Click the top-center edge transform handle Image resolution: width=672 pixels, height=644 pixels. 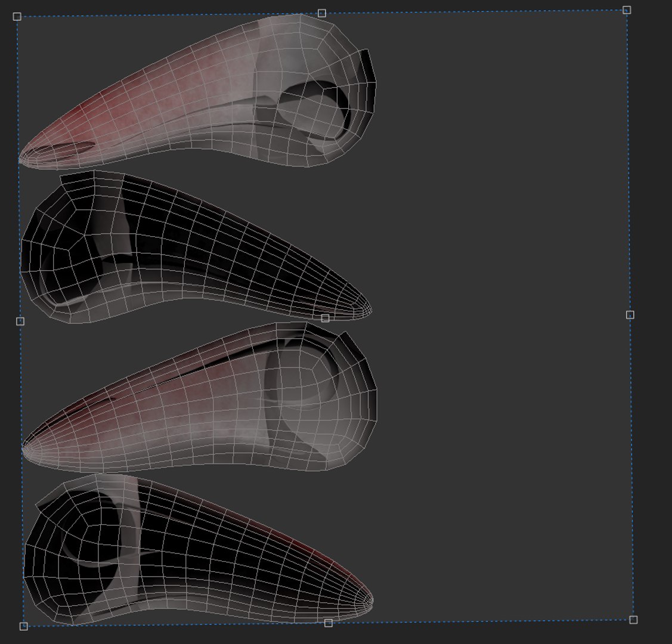click(x=322, y=13)
